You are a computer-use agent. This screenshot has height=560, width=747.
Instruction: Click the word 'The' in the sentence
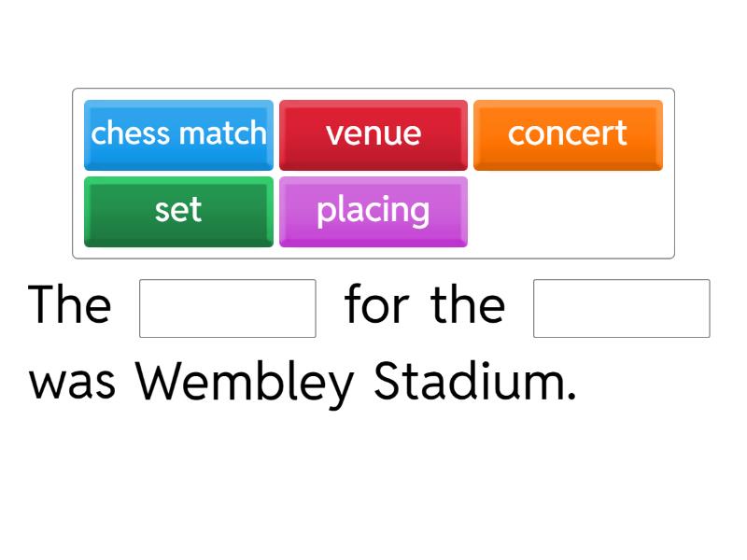(70, 304)
